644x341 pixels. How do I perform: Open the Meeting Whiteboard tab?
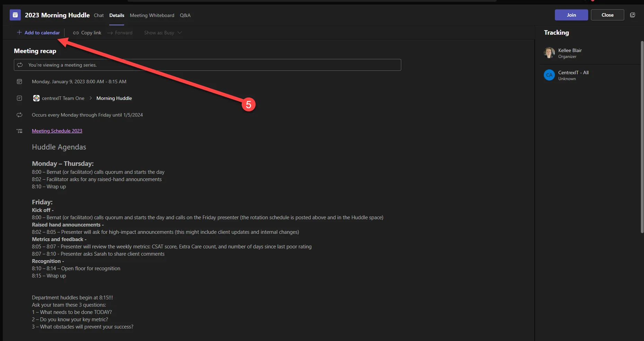pyautogui.click(x=152, y=15)
